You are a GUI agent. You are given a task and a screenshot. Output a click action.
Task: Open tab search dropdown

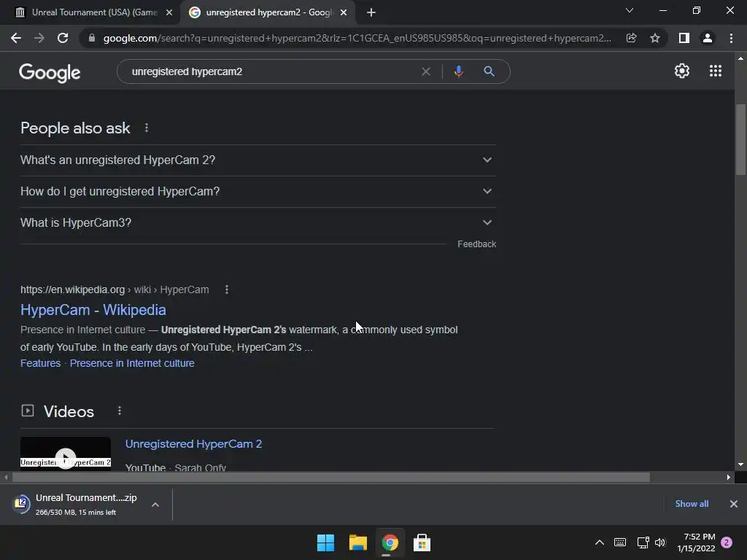click(630, 10)
